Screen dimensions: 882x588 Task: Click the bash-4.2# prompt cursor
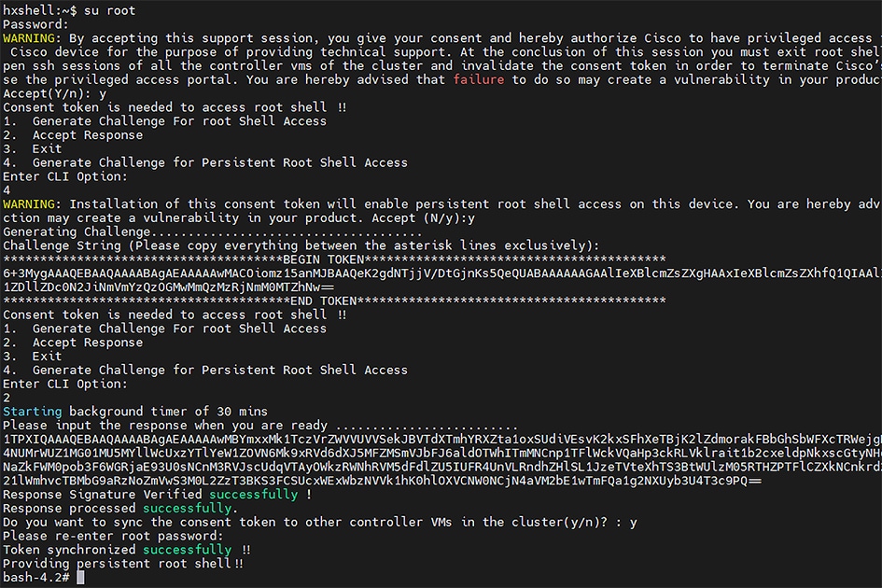[80, 578]
